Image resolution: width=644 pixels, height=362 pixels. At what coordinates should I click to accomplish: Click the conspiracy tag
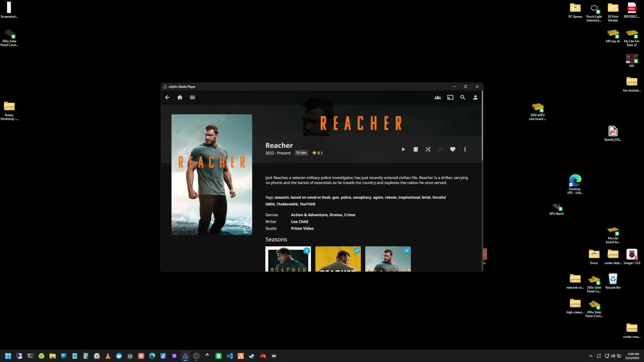pos(362,198)
